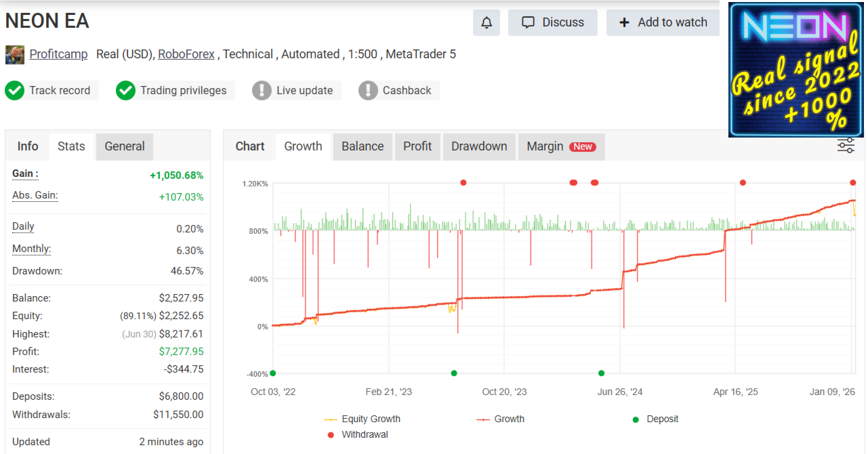Viewport: 868px width, 454px height.
Task: Click the Live update warning icon
Action: click(262, 90)
